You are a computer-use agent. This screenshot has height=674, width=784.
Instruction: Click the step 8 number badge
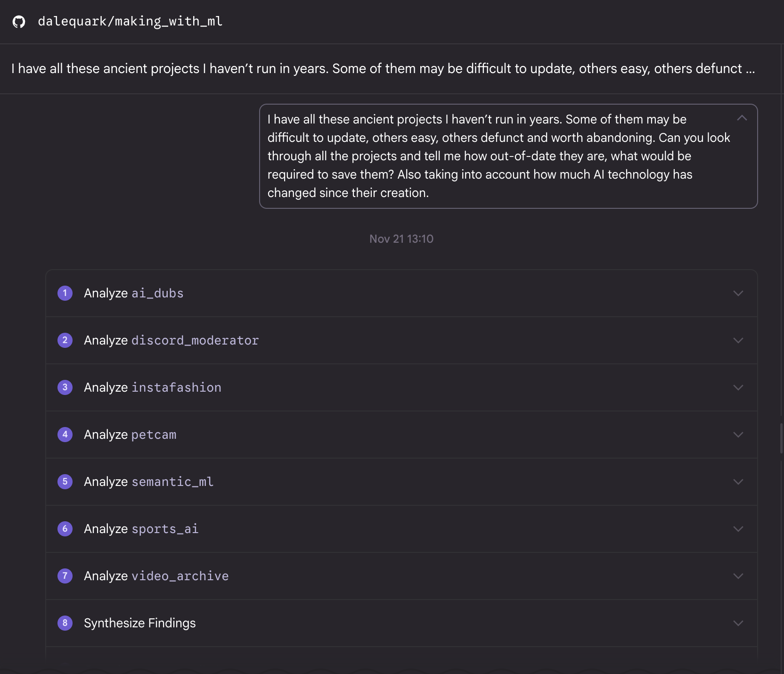[x=65, y=623]
